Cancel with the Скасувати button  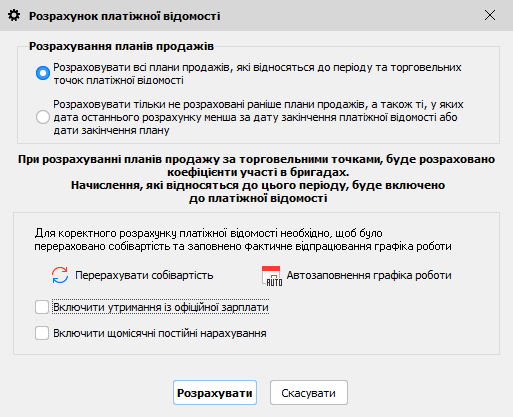click(x=309, y=393)
